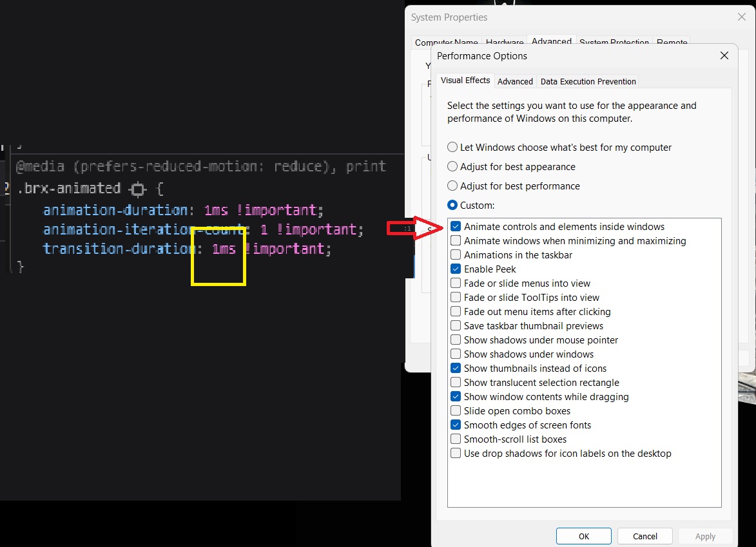Click the transition-duration property name

point(119,249)
